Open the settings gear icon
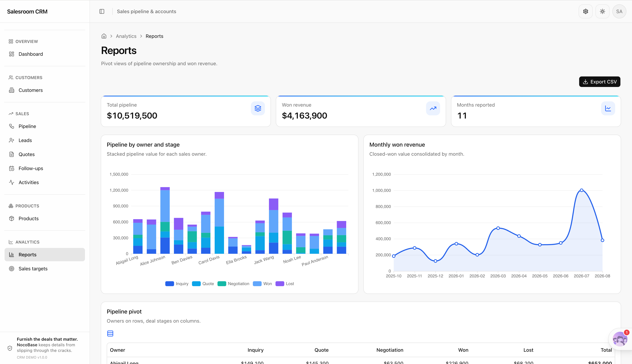The width and height of the screenshot is (632, 364). tap(585, 12)
